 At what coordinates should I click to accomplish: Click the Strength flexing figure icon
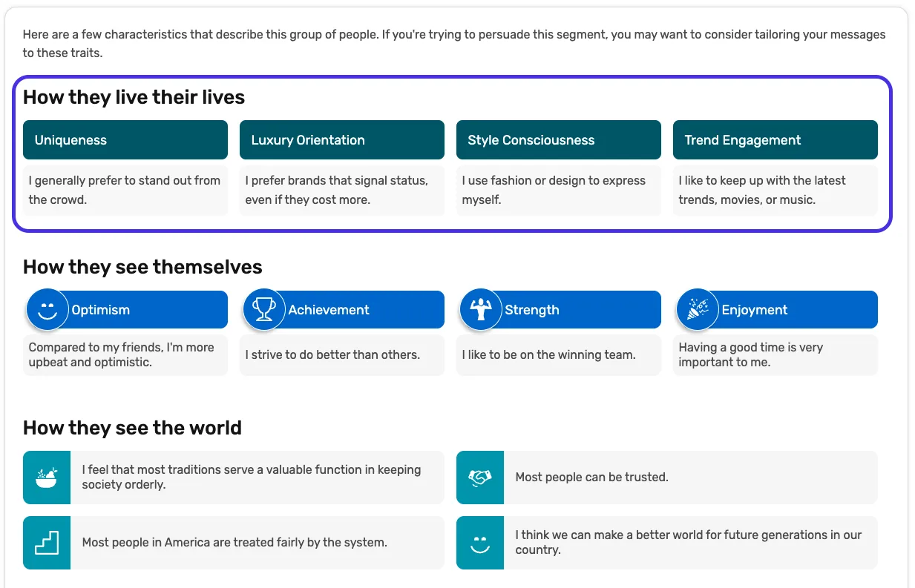(x=481, y=309)
